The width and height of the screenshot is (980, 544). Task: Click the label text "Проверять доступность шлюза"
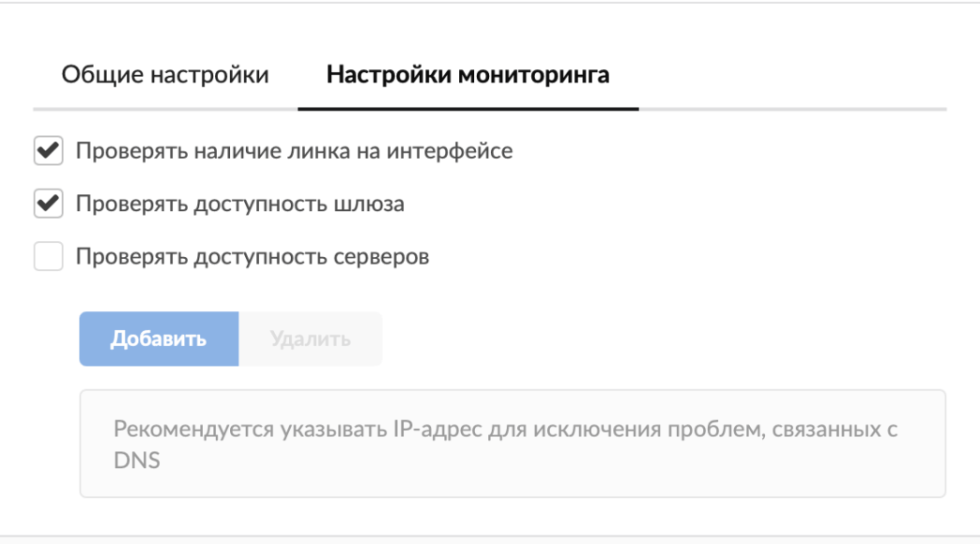coord(240,204)
